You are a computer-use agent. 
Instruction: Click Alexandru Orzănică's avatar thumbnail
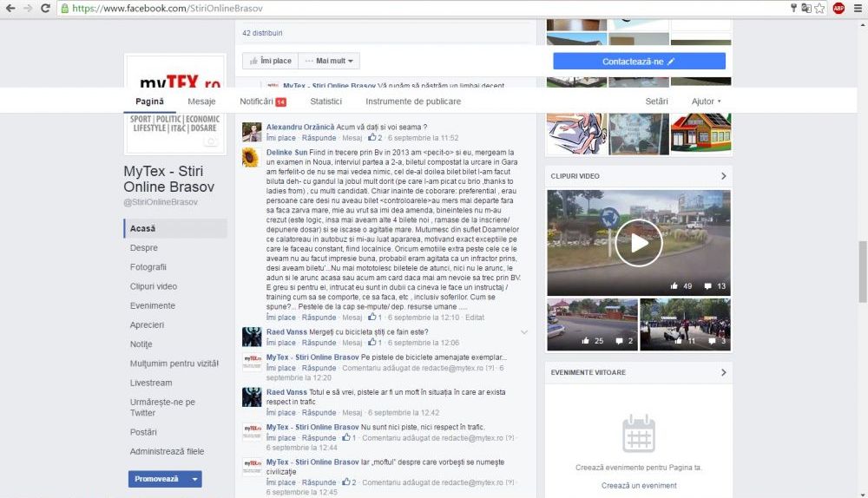click(x=252, y=132)
